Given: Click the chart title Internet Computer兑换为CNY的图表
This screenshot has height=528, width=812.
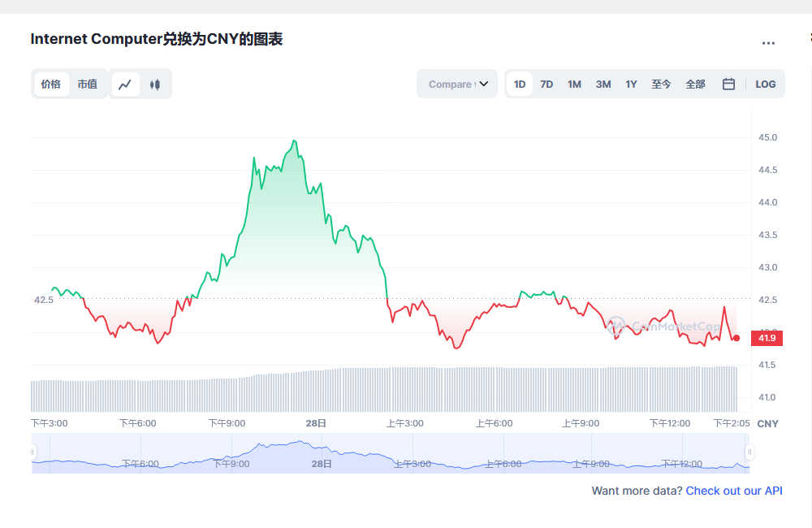Looking at the screenshot, I should pyautogui.click(x=157, y=39).
